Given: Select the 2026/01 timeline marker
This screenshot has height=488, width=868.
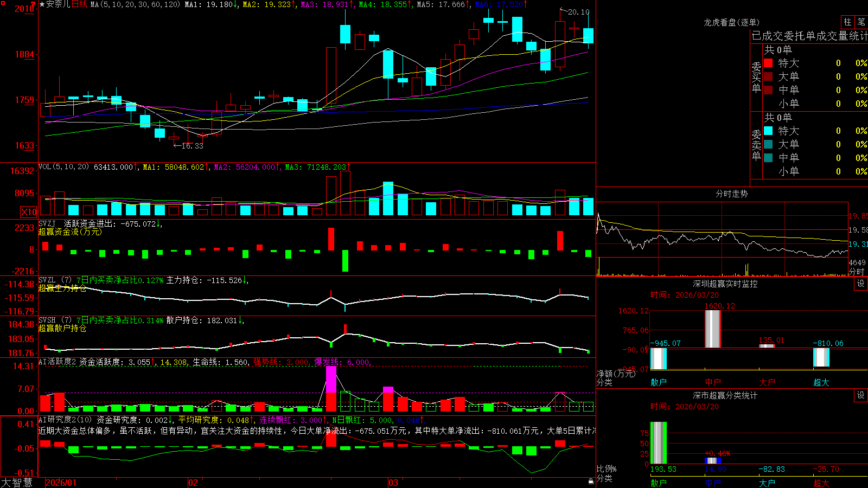Looking at the screenshot, I should [61, 483].
